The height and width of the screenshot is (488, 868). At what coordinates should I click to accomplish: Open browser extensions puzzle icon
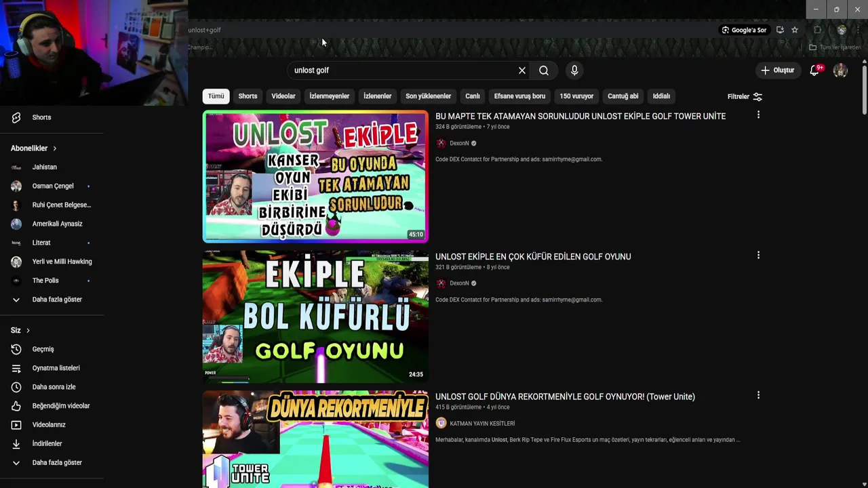(817, 30)
